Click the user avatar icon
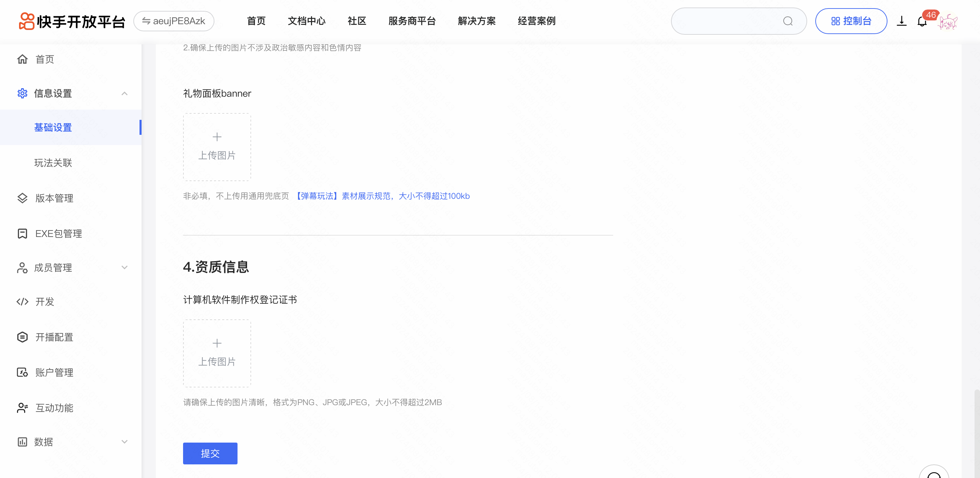This screenshot has height=478, width=980. click(948, 22)
